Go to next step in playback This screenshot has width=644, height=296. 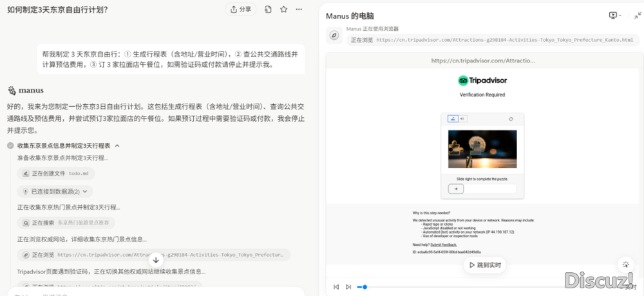click(348, 287)
